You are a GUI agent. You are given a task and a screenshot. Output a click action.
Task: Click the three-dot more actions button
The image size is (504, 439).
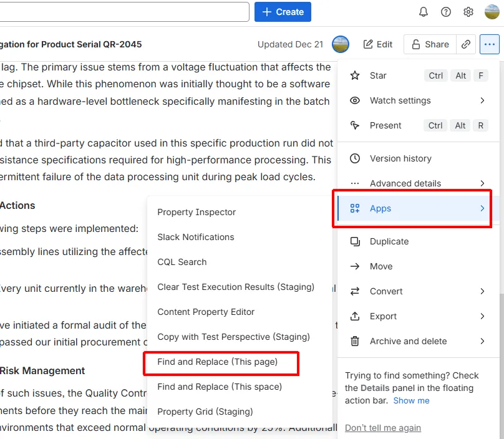(x=490, y=44)
